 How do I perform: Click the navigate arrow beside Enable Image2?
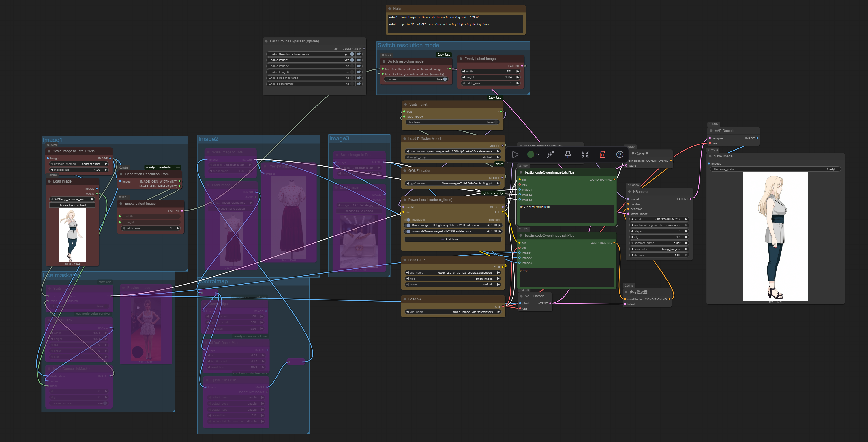(359, 66)
